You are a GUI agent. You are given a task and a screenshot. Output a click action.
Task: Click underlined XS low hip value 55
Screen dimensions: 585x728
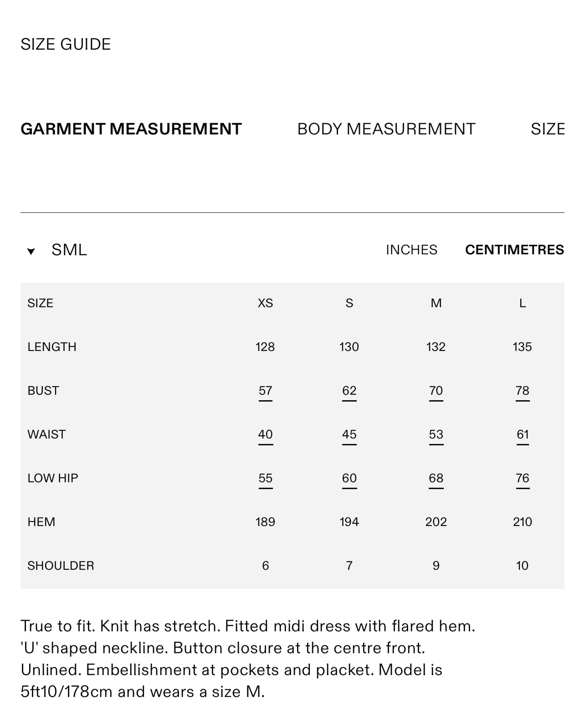(265, 478)
